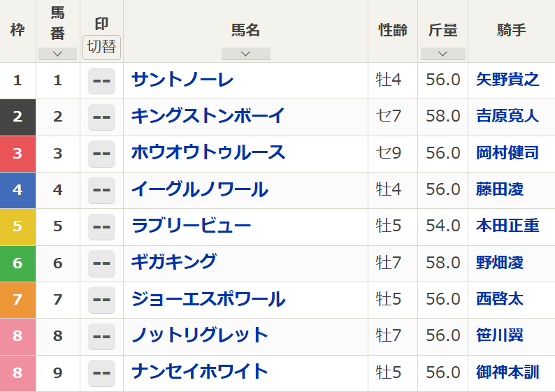The height and width of the screenshot is (392, 555).
Task: View jockey 吉原寛人 profile
Action: coord(507,116)
